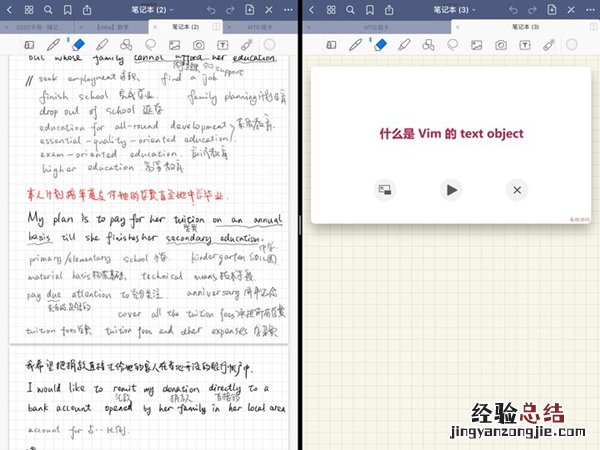Screen dimensions: 600x450
Task: Select Text box tool in right toolbar
Action: [x=525, y=45]
